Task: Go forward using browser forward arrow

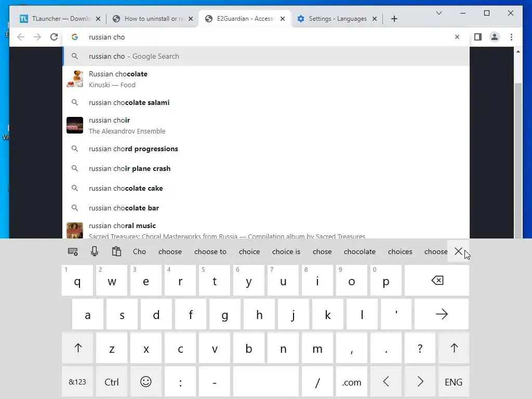Action: click(x=37, y=37)
